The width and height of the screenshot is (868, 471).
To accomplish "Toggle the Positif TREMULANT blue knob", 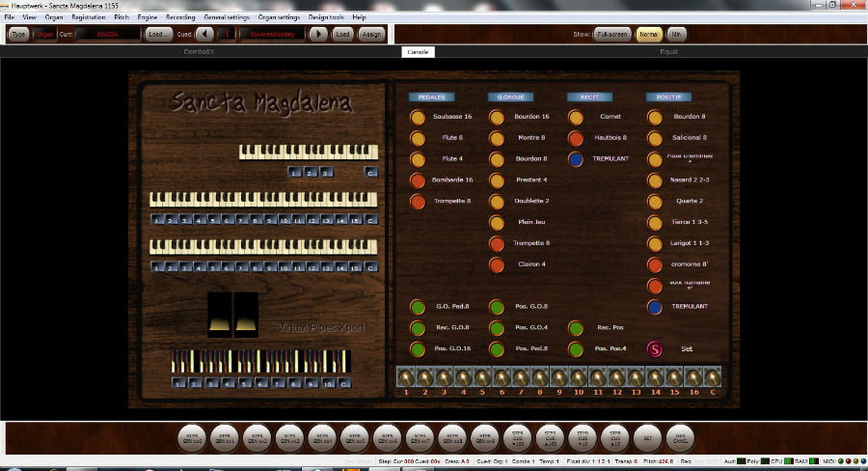I will click(655, 307).
